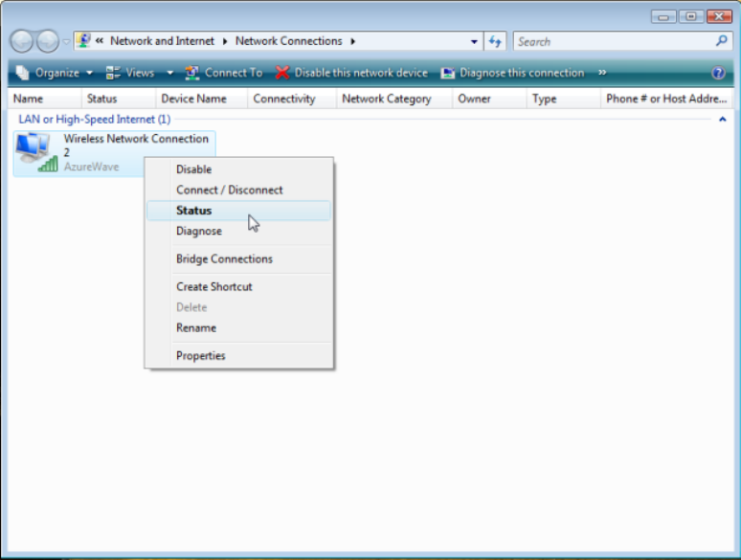Screen dimensions: 741x560
Task: Choose Disable in context menu
Action: point(238,169)
